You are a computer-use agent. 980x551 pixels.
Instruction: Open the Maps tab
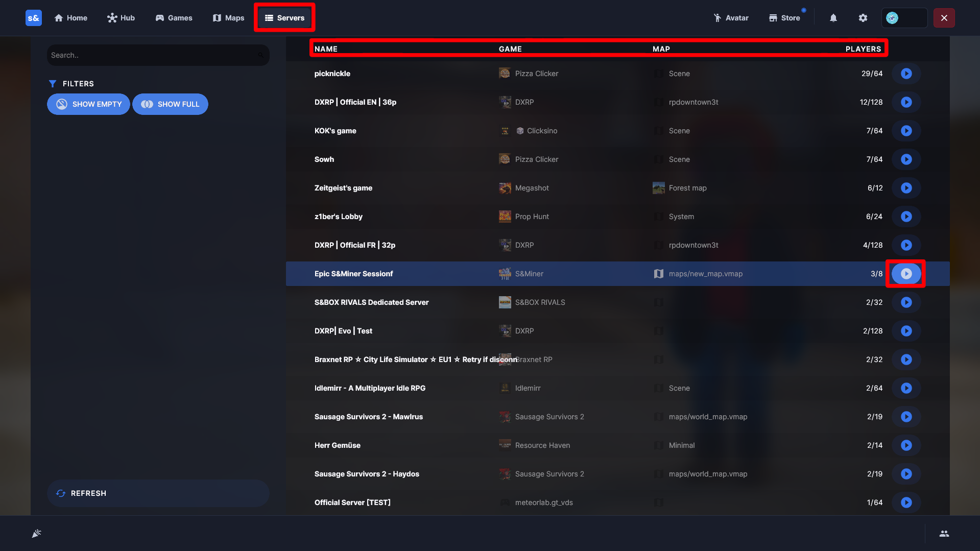tap(228, 18)
